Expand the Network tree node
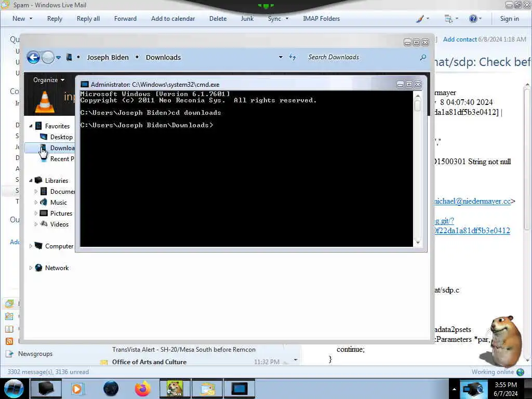 31,268
